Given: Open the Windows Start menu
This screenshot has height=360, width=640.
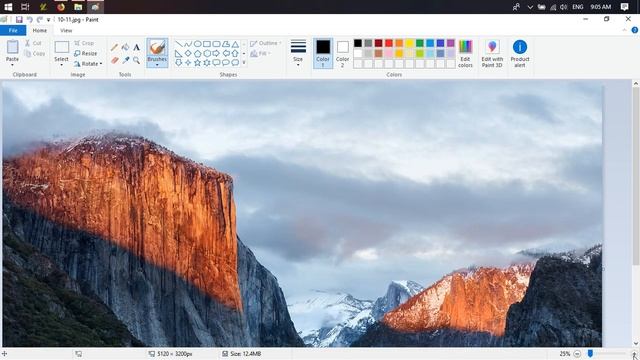Looking at the screenshot, I should [x=8, y=7].
